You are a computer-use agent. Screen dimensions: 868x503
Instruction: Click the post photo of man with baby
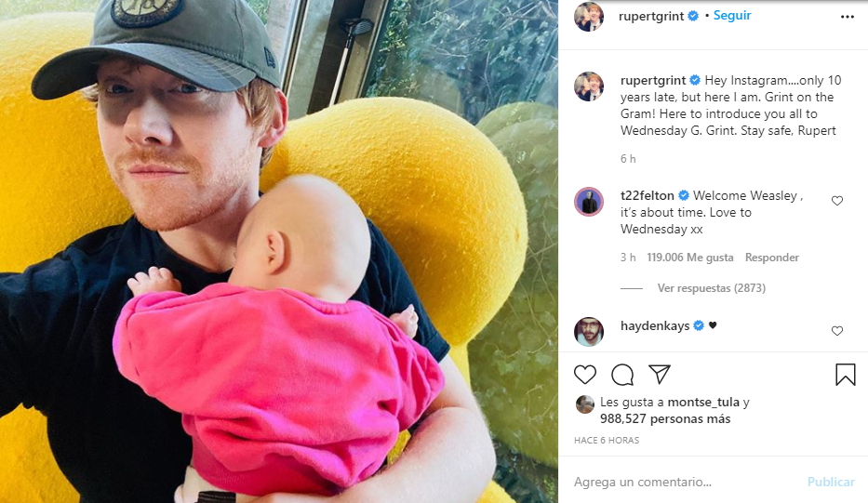(279, 251)
